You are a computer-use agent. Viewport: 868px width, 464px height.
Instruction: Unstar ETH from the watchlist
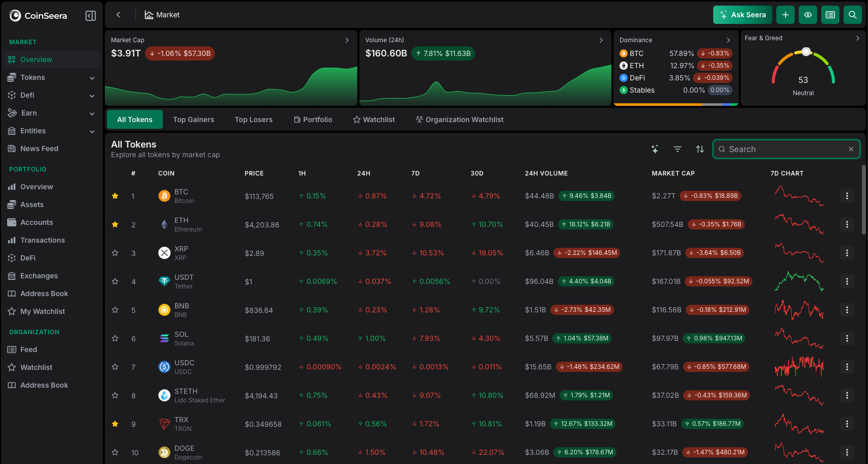click(x=115, y=224)
